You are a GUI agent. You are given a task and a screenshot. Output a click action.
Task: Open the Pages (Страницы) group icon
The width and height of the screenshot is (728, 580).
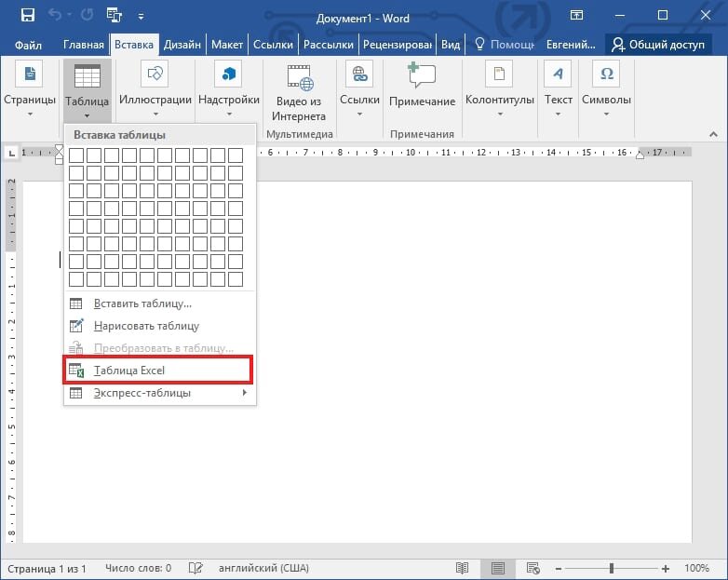[x=29, y=74]
